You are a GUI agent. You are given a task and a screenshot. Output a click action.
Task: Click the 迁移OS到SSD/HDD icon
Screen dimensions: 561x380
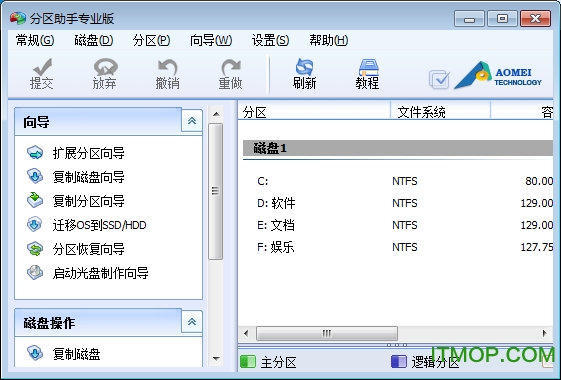pyautogui.click(x=35, y=224)
